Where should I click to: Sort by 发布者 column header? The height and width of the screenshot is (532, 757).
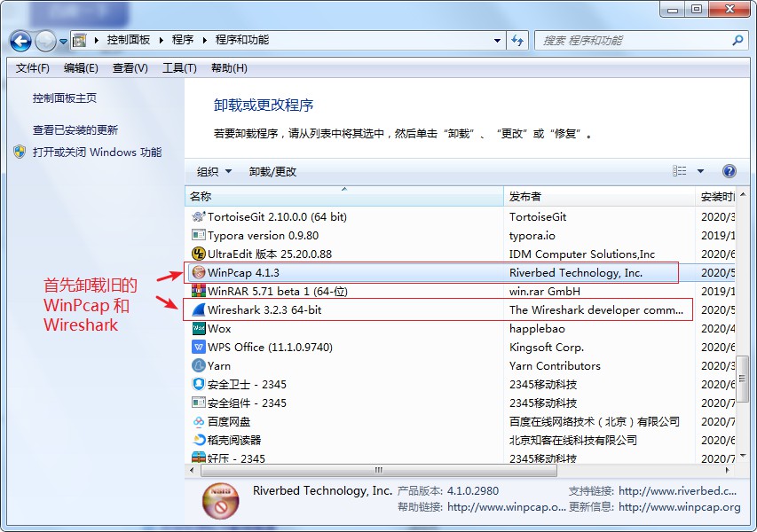click(599, 196)
